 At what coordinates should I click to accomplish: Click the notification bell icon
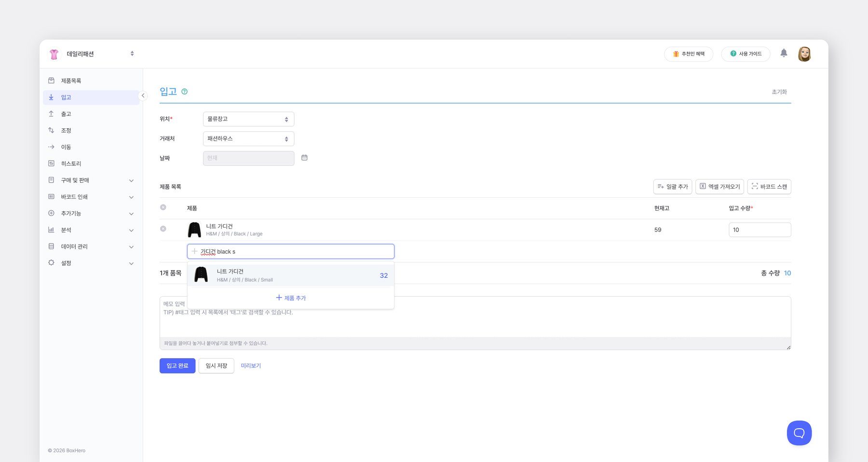tap(784, 54)
